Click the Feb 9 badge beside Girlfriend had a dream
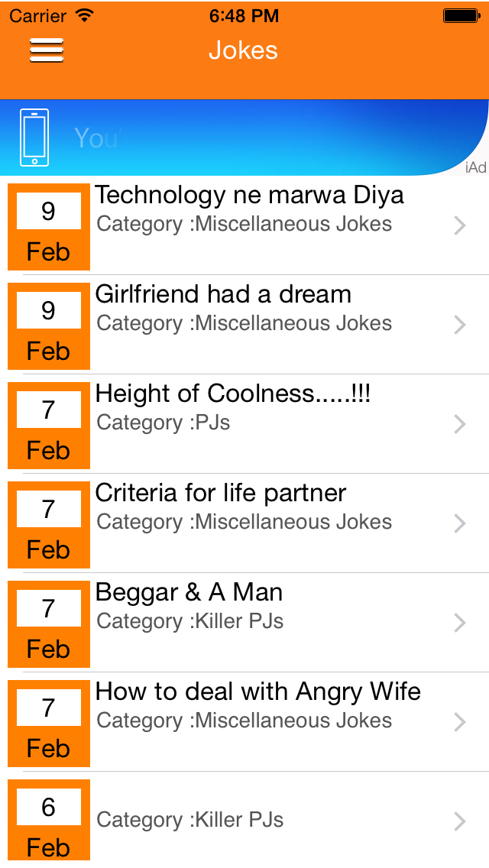This screenshot has width=489, height=868. (48, 326)
